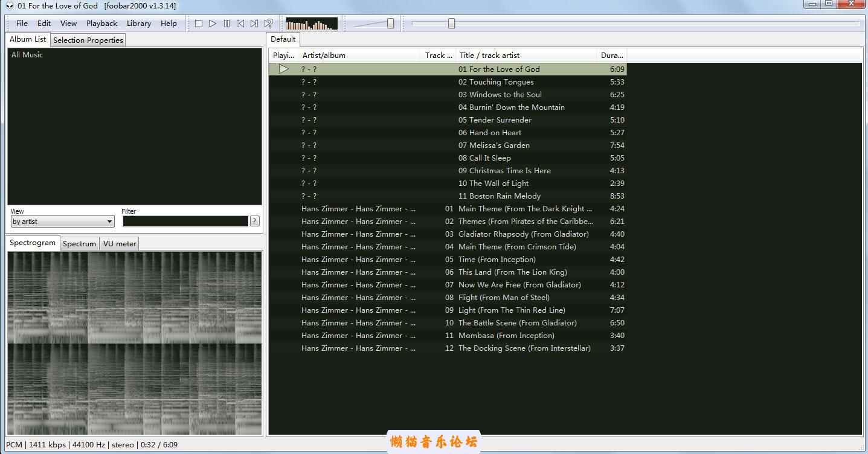Select 'Main Theme (From The Dark Knight' track

(x=448, y=208)
